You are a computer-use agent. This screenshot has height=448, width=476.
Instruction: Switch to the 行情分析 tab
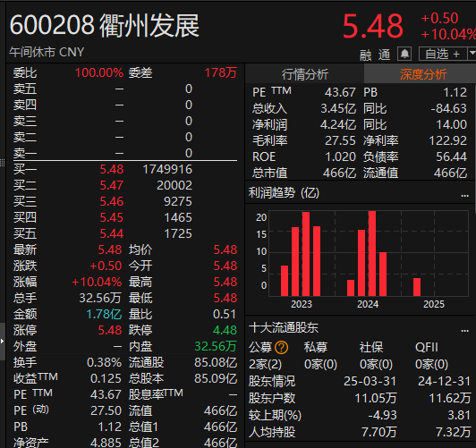point(304,74)
